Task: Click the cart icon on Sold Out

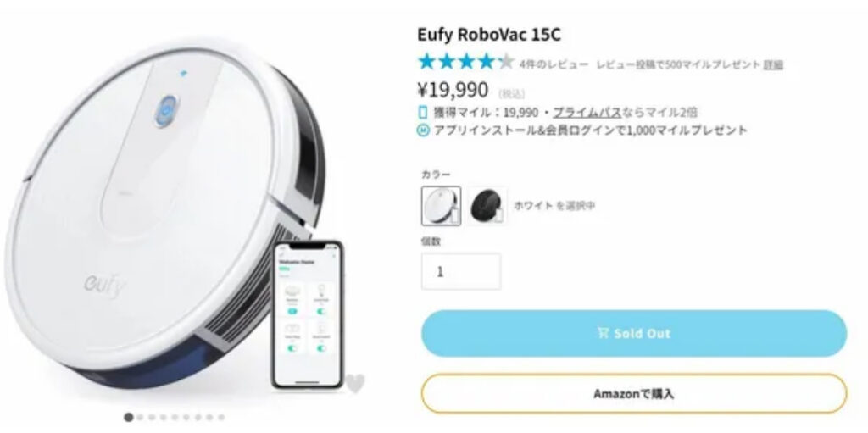Action: click(604, 333)
